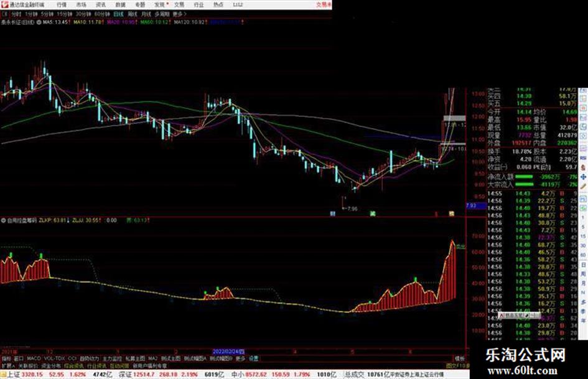Select the MA2 indicator tab
Viewport: 588px width, 379px height.
152,358
